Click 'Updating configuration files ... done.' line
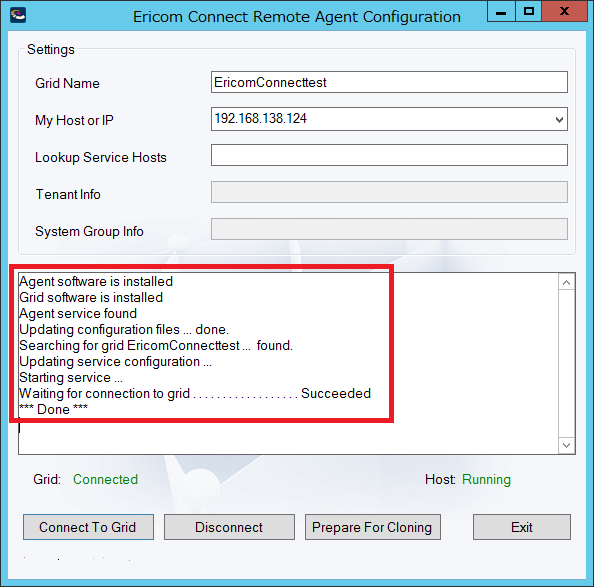 click(x=124, y=329)
